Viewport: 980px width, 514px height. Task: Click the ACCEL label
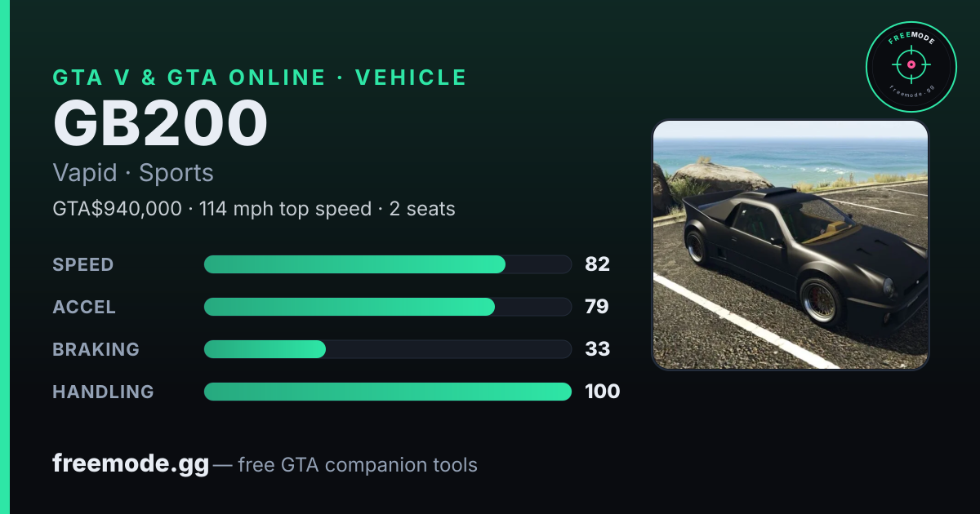coord(84,307)
